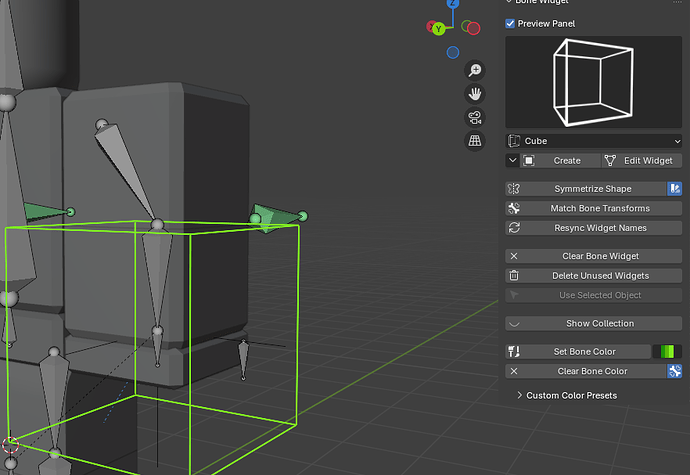Click the pan hand viewport icon
This screenshot has height=475, width=690.
pyautogui.click(x=475, y=94)
